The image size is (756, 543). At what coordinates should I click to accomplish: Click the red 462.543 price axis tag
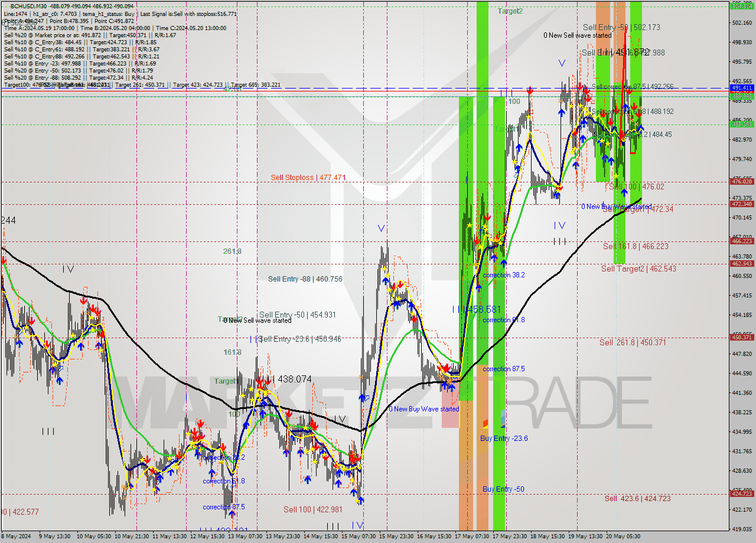pos(742,263)
